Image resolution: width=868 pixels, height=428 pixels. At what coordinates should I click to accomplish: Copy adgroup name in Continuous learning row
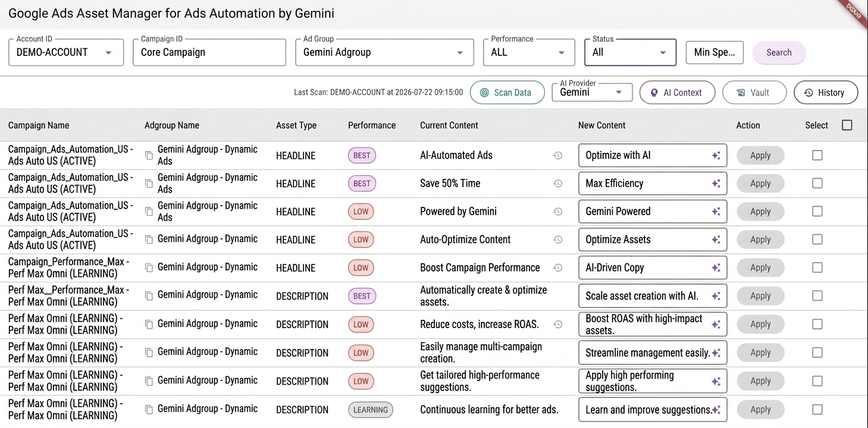coord(149,410)
